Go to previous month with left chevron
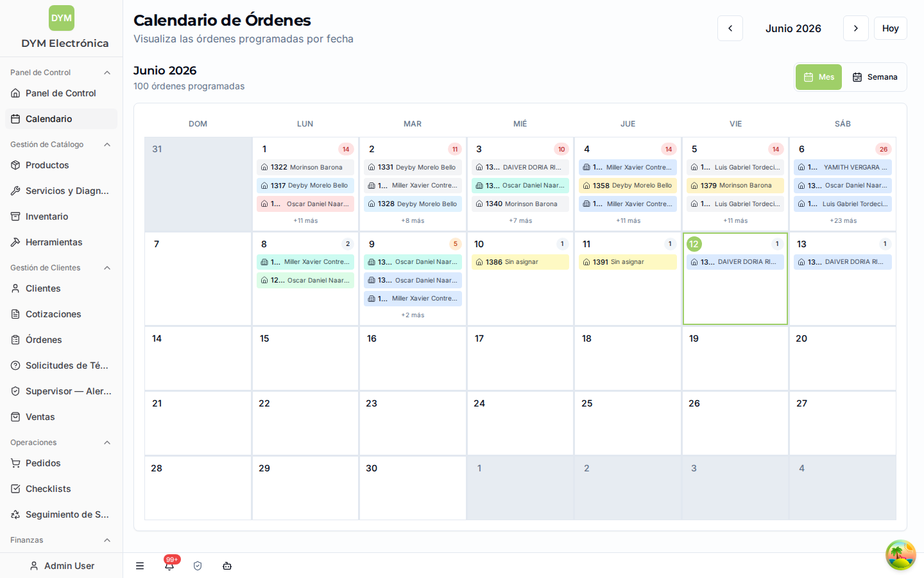 pyautogui.click(x=730, y=28)
